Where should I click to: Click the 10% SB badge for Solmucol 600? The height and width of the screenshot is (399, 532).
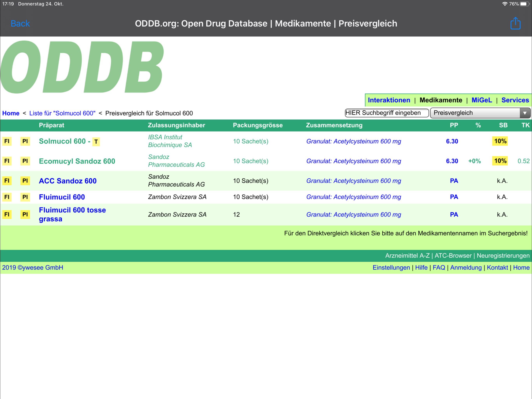click(x=500, y=141)
